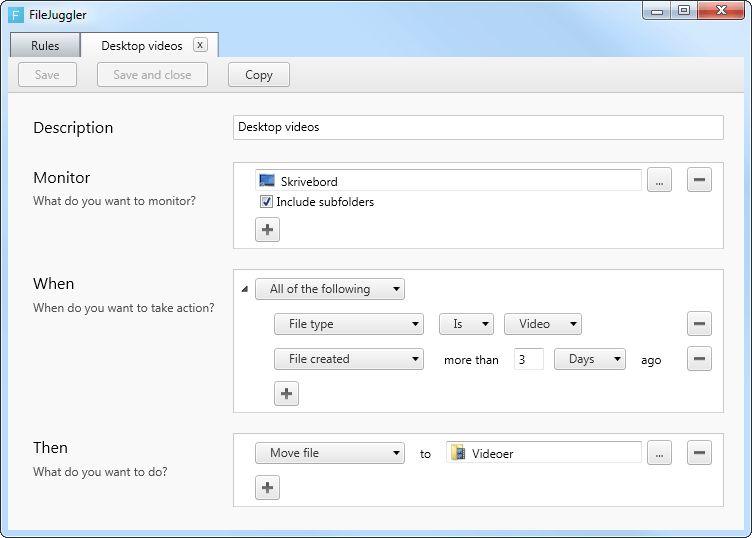Image resolution: width=752 pixels, height=538 pixels.
Task: Open the Move file action dropdown
Action: tap(330, 453)
